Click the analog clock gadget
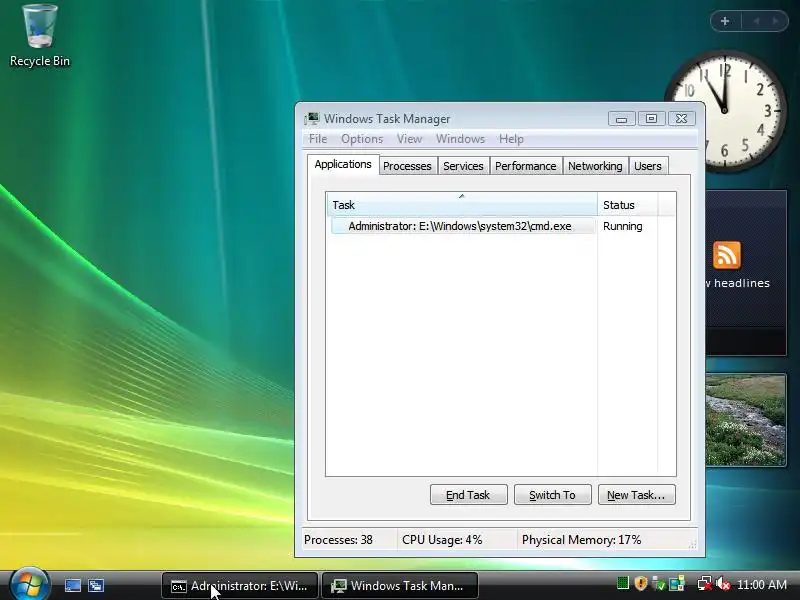The height and width of the screenshot is (600, 800). click(724, 110)
